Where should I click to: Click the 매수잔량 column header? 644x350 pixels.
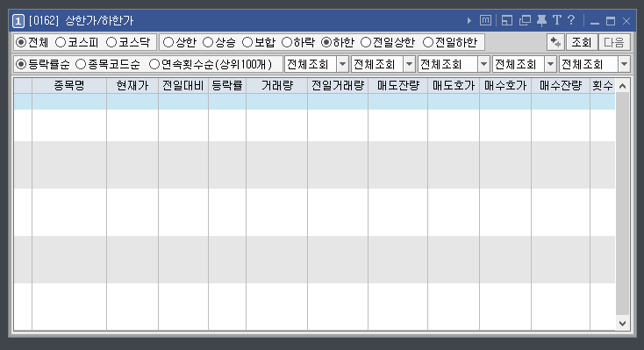(561, 85)
